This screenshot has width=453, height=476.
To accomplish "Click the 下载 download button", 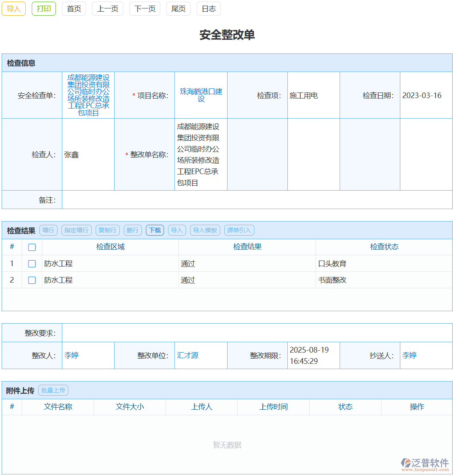I will pyautogui.click(x=155, y=230).
